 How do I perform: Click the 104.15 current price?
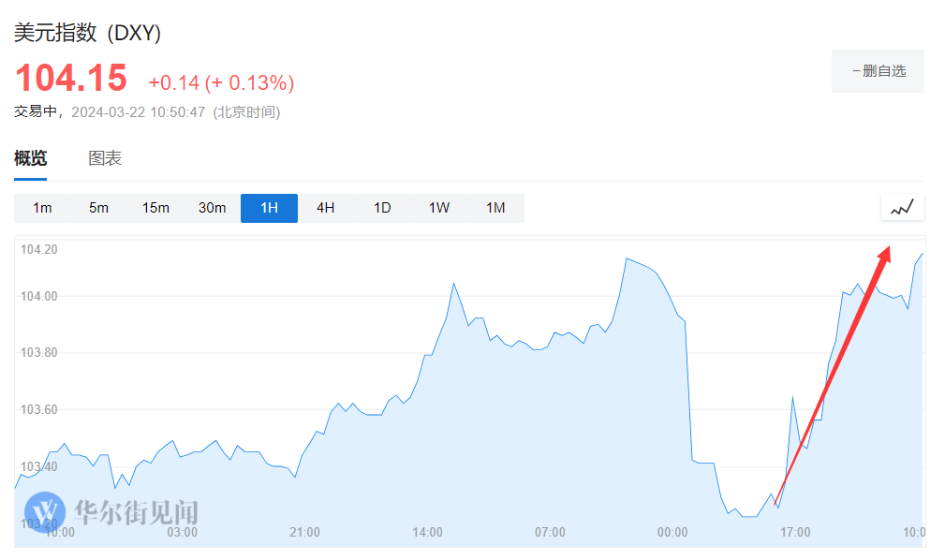point(70,78)
